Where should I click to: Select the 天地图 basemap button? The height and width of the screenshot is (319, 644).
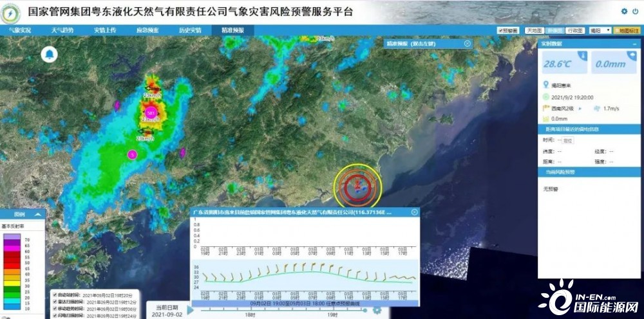(534, 30)
